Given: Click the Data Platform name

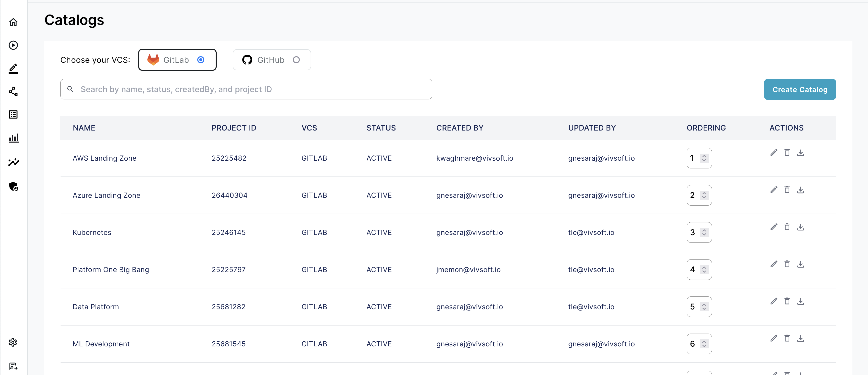Looking at the screenshot, I should click(x=96, y=307).
